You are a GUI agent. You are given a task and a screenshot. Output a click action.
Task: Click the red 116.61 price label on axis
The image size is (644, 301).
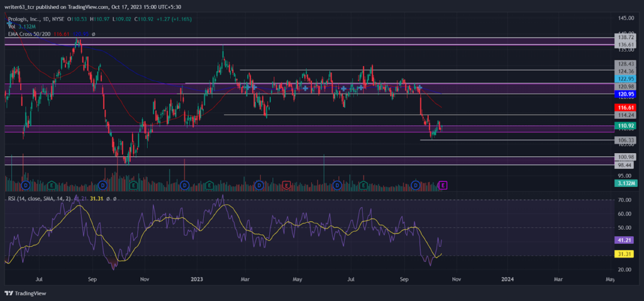point(625,106)
